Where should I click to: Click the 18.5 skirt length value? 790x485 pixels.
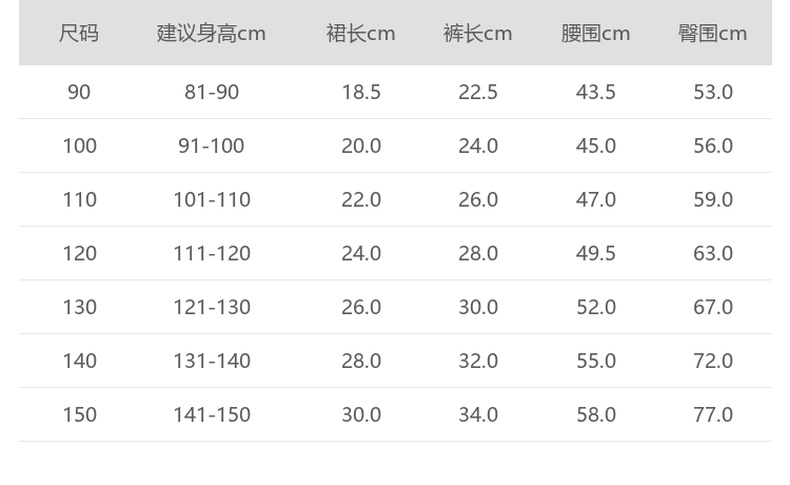[x=361, y=92]
